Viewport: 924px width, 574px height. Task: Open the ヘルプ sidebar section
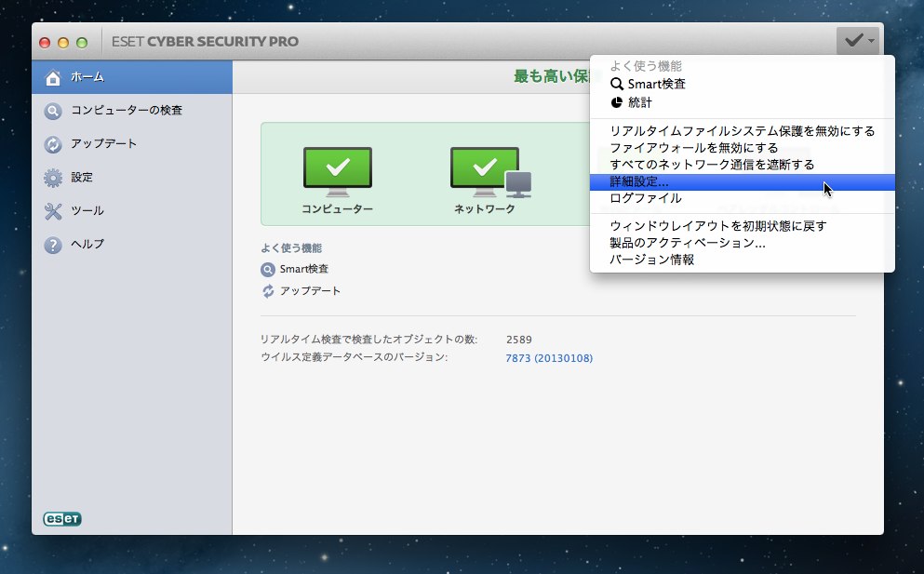(132, 244)
